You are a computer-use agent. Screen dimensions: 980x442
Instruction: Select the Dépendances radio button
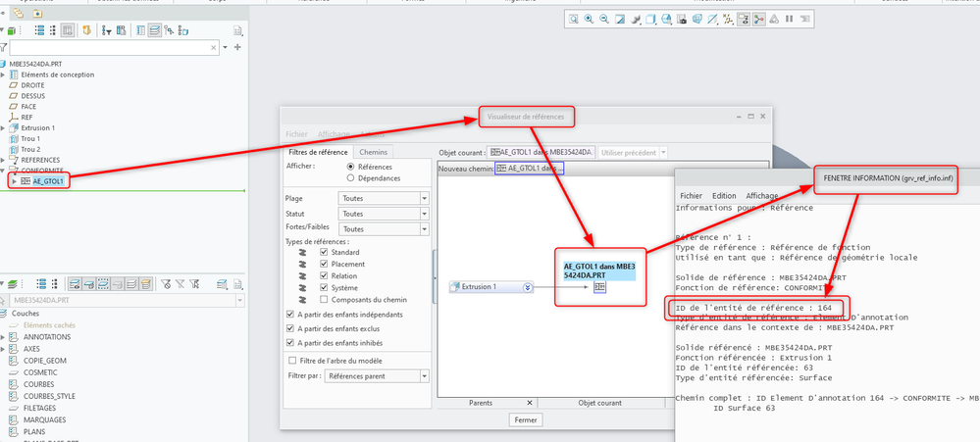pos(351,177)
